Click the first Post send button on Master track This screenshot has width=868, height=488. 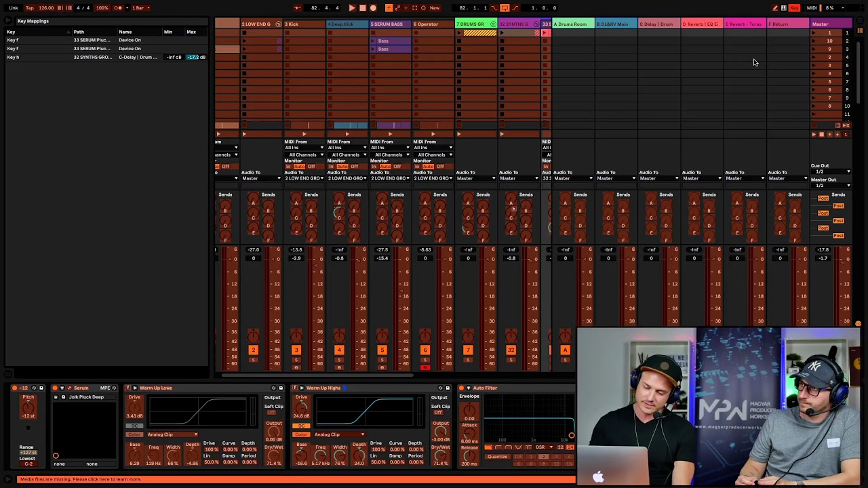823,198
